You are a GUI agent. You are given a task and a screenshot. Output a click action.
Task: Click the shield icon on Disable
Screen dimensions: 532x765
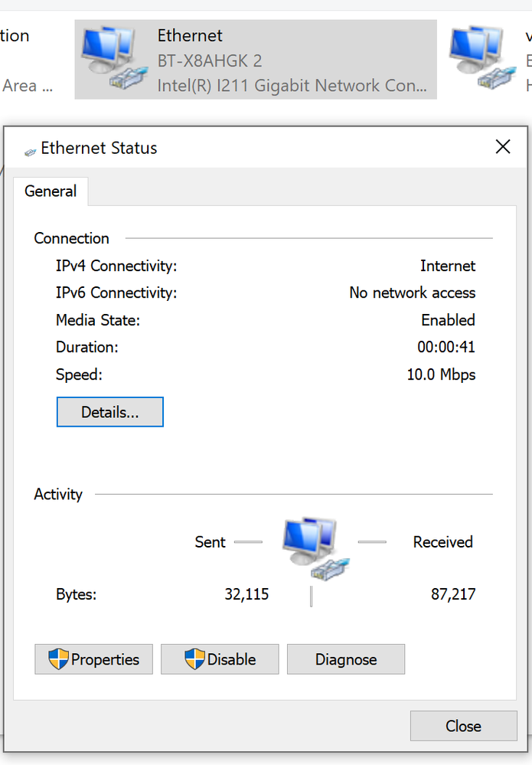194,659
